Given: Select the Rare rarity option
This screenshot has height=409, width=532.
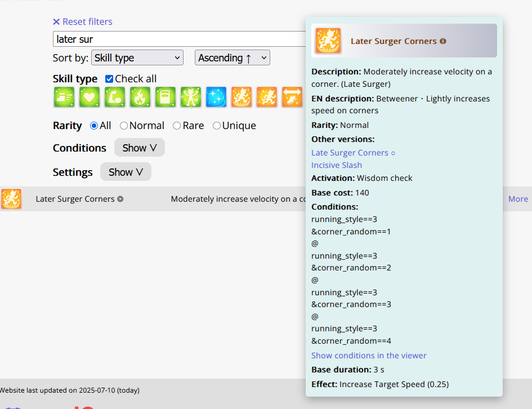Looking at the screenshot, I should coord(177,126).
